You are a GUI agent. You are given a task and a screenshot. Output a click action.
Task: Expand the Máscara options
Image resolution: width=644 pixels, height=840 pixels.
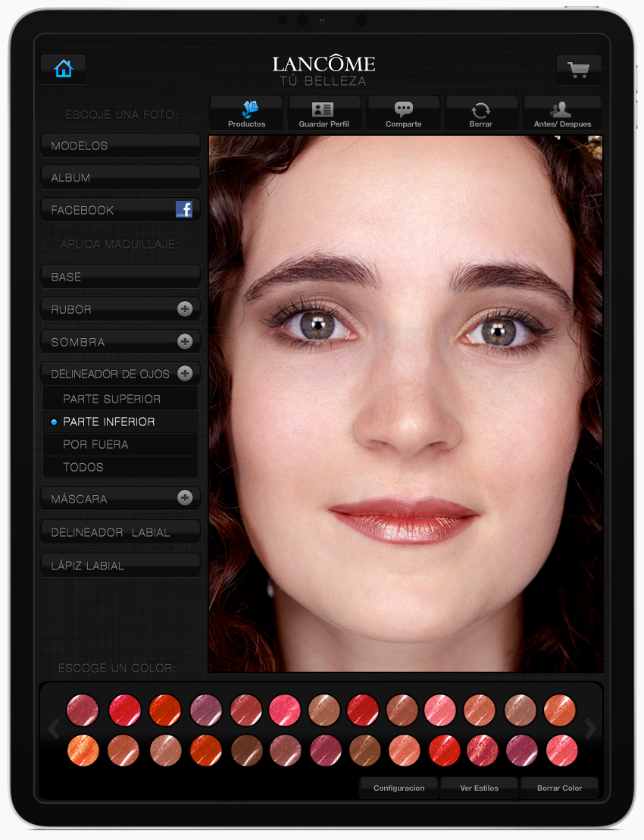[184, 498]
